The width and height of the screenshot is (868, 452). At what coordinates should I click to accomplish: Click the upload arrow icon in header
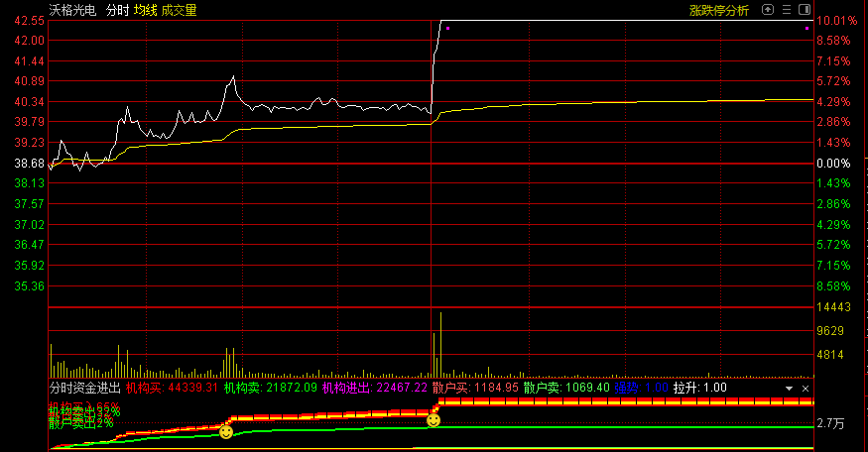pyautogui.click(x=770, y=10)
